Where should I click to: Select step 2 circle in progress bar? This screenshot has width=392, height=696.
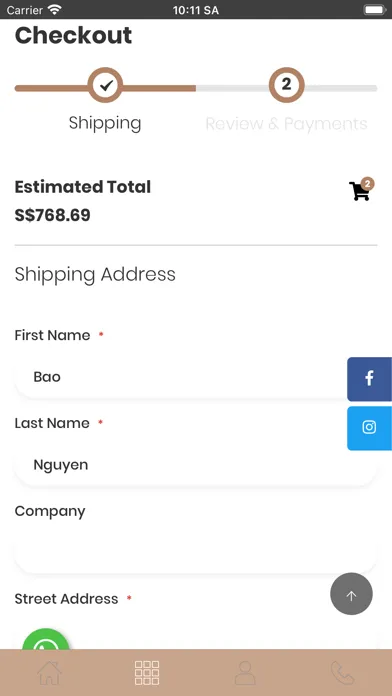tap(286, 84)
